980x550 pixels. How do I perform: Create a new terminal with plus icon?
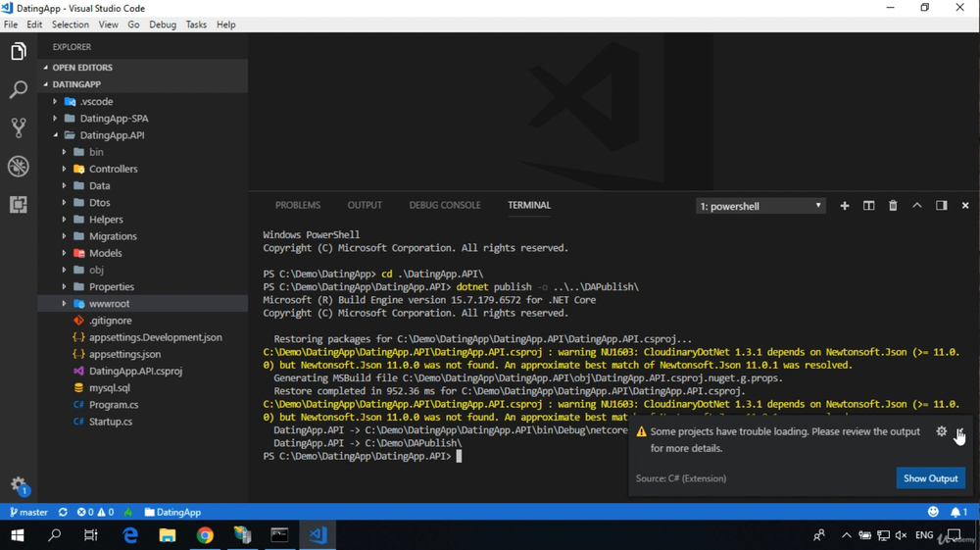(845, 206)
